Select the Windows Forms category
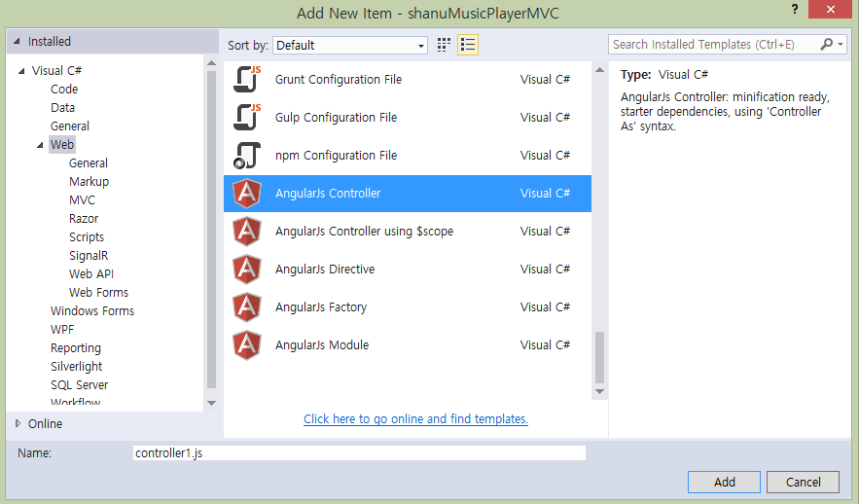The width and height of the screenshot is (859, 504). [x=92, y=310]
